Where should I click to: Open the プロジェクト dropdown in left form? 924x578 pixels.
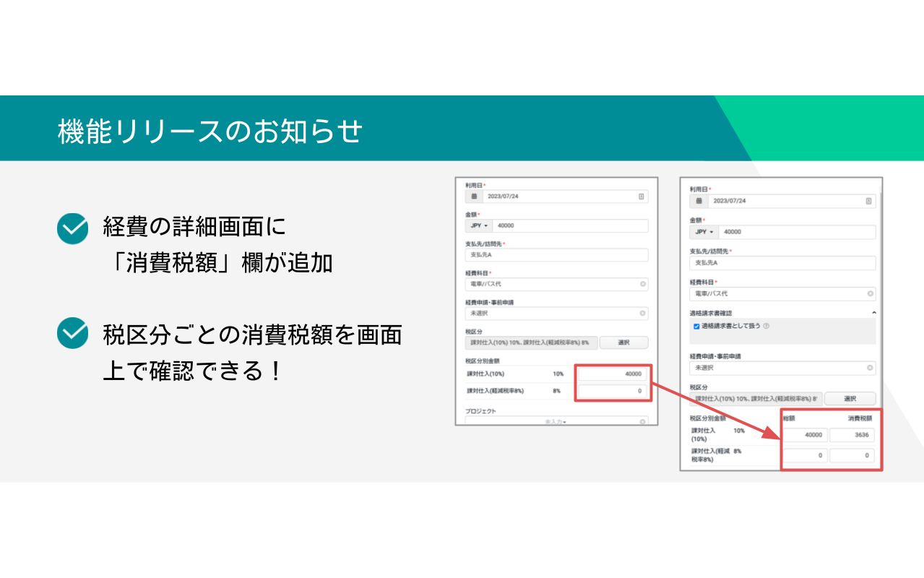pos(556,420)
